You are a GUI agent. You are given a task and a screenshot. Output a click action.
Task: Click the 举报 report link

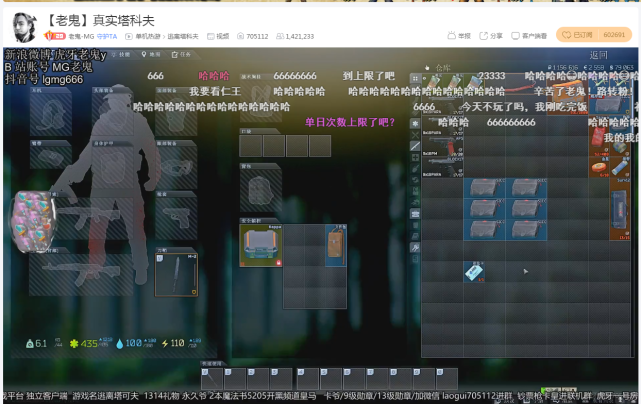click(459, 36)
